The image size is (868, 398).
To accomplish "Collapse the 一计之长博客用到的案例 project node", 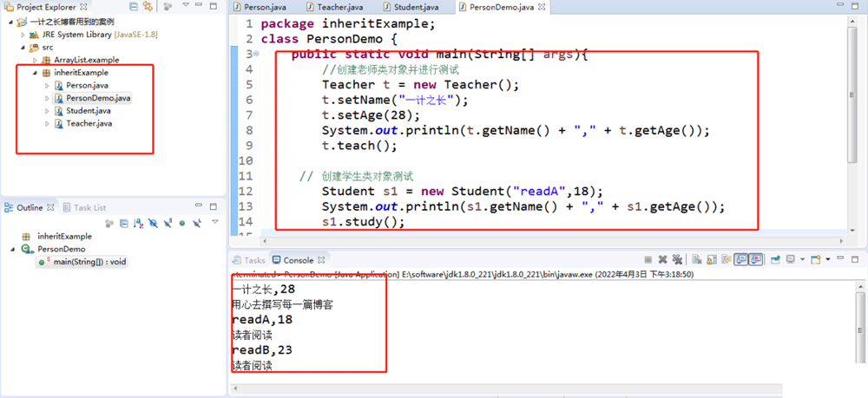I will [11, 23].
